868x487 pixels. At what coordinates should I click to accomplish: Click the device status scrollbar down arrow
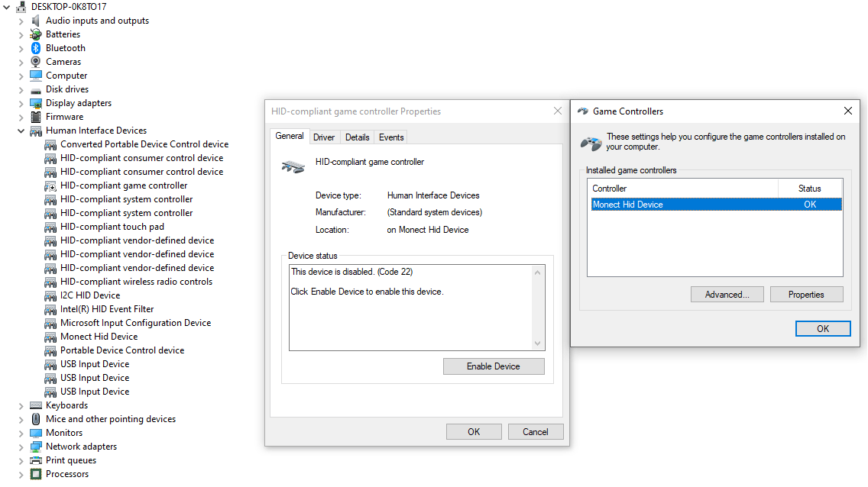tap(538, 343)
